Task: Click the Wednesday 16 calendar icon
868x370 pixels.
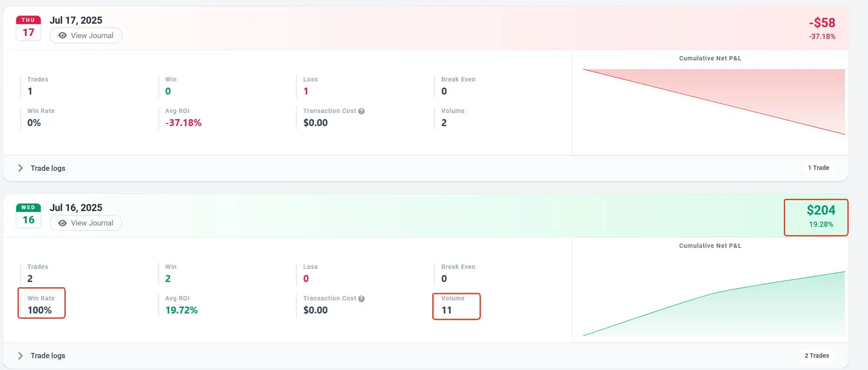Action: click(28, 215)
